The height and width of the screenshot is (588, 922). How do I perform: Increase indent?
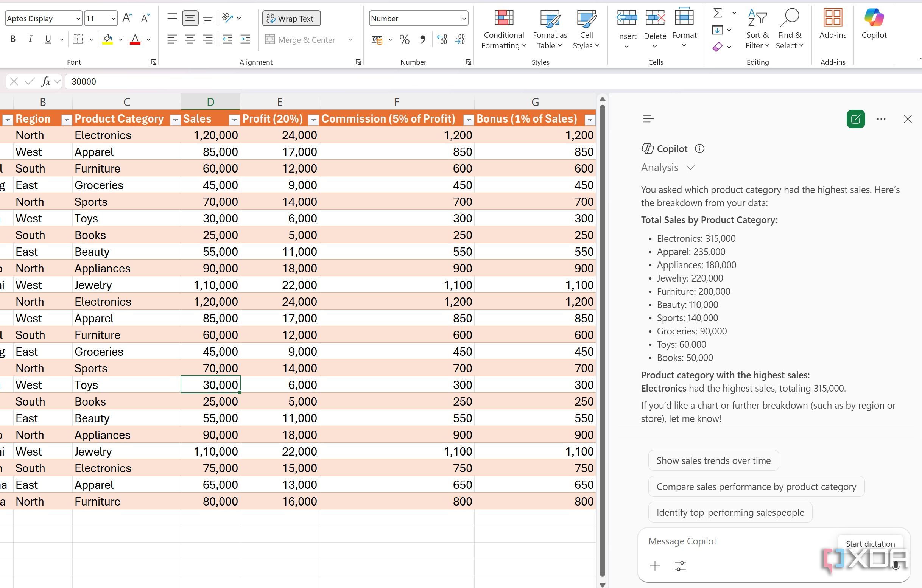[x=245, y=39]
